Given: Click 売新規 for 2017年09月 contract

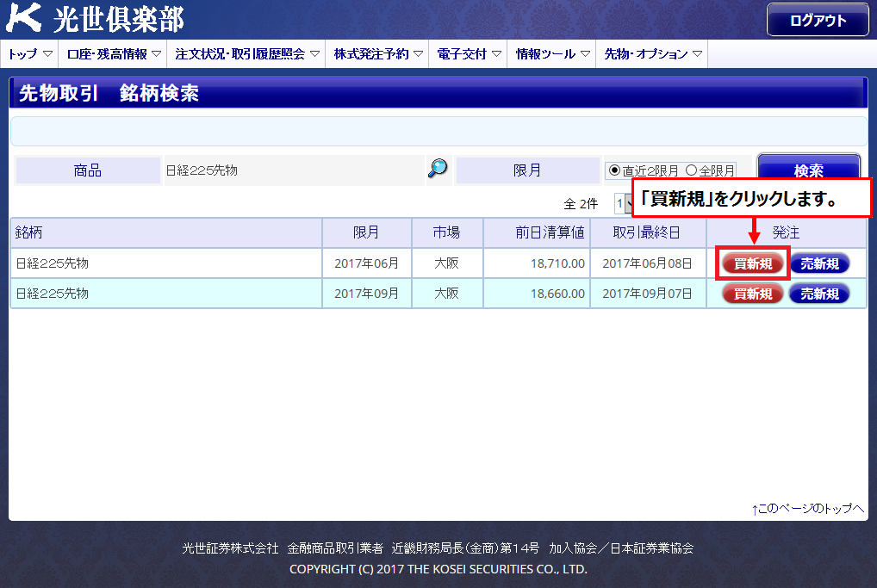Looking at the screenshot, I should tap(819, 294).
